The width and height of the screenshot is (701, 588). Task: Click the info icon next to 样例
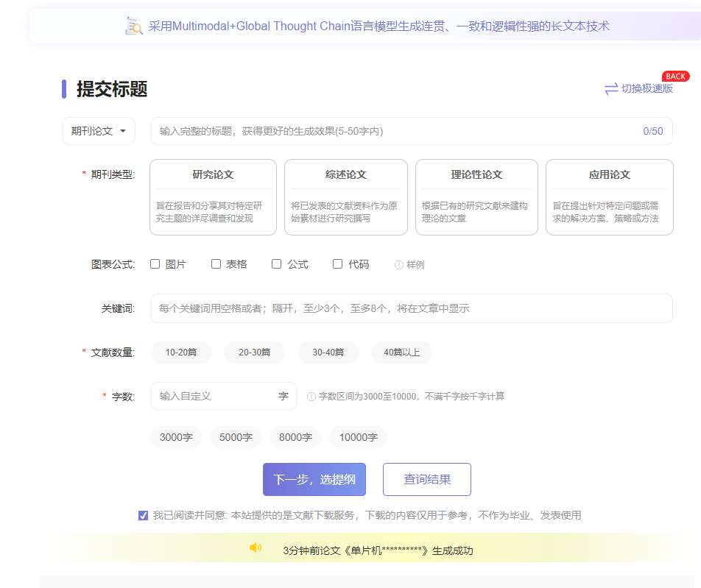point(399,265)
